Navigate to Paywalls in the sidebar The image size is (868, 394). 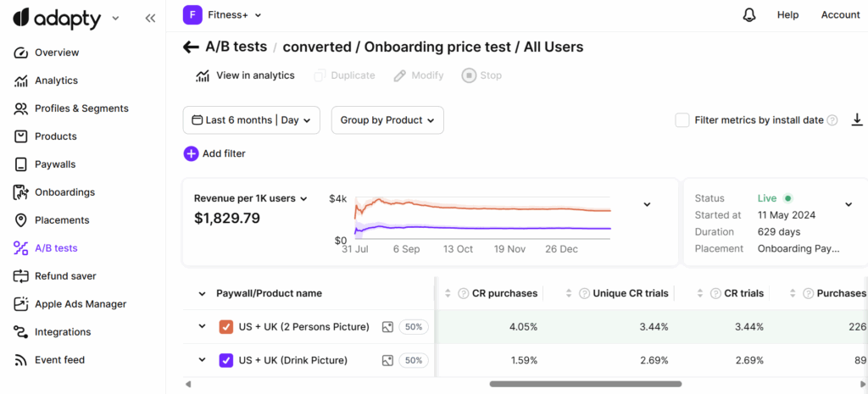pyautogui.click(x=54, y=164)
